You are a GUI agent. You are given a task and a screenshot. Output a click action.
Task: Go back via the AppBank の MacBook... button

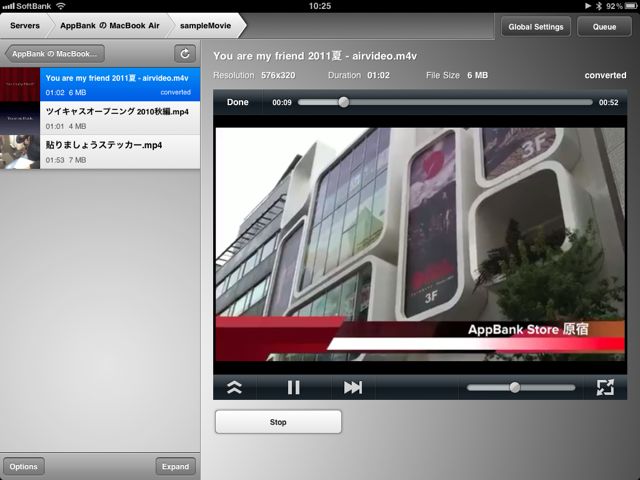pyautogui.click(x=55, y=54)
